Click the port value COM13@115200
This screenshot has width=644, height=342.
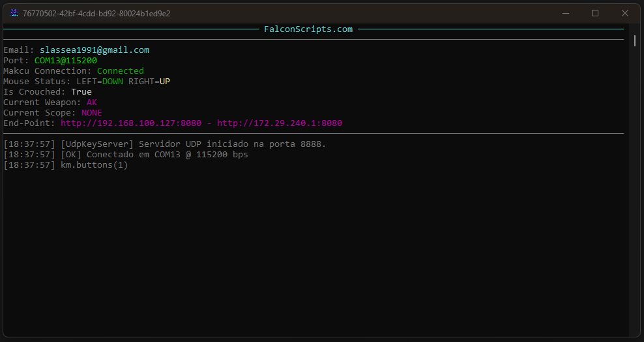point(66,61)
